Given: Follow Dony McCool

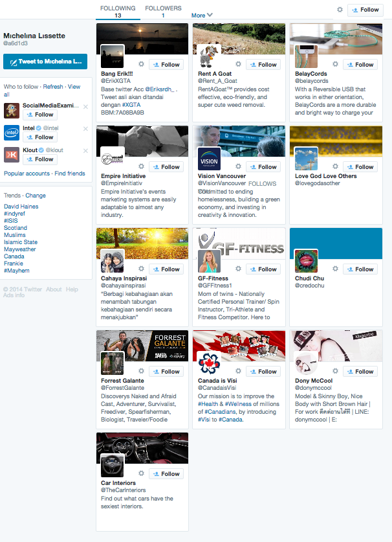Looking at the screenshot, I should pyautogui.click(x=360, y=372).
